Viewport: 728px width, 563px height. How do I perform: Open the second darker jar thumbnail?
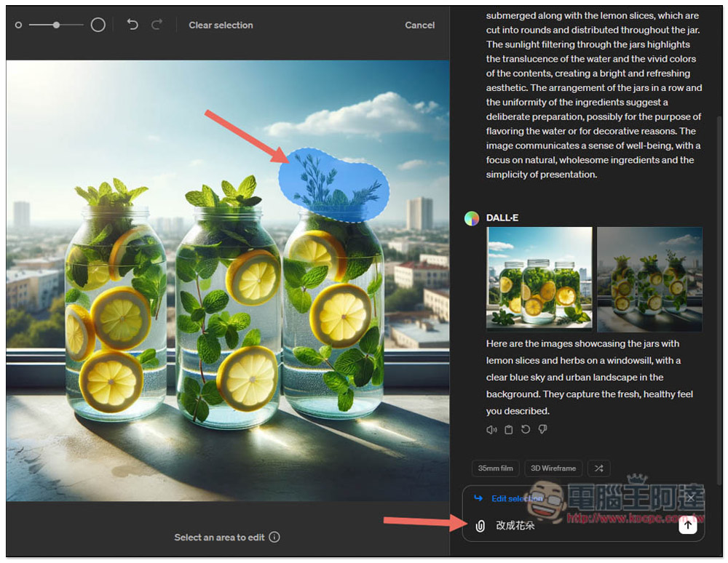pyautogui.click(x=649, y=279)
